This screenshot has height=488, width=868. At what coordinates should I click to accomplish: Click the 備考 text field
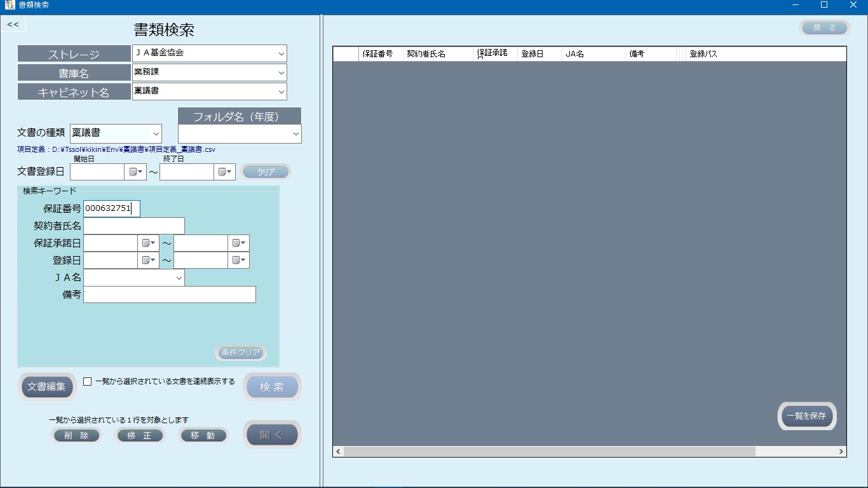coord(170,294)
